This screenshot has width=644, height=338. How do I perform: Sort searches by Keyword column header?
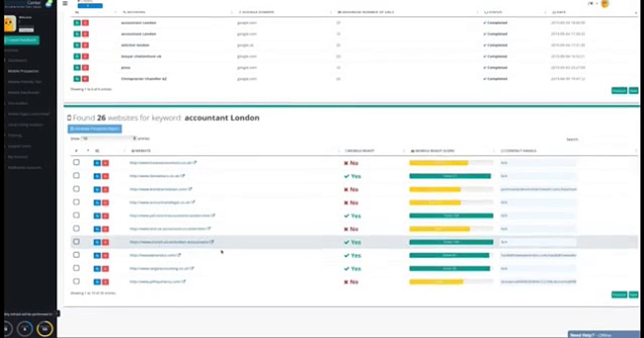point(133,12)
